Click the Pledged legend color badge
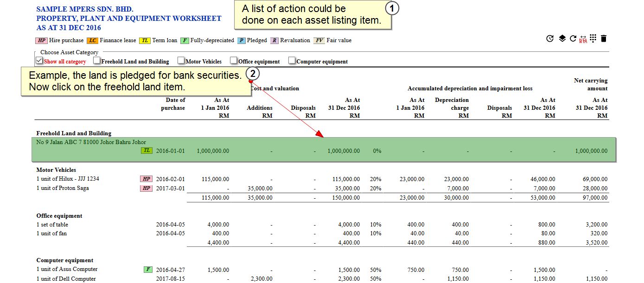 242,41
